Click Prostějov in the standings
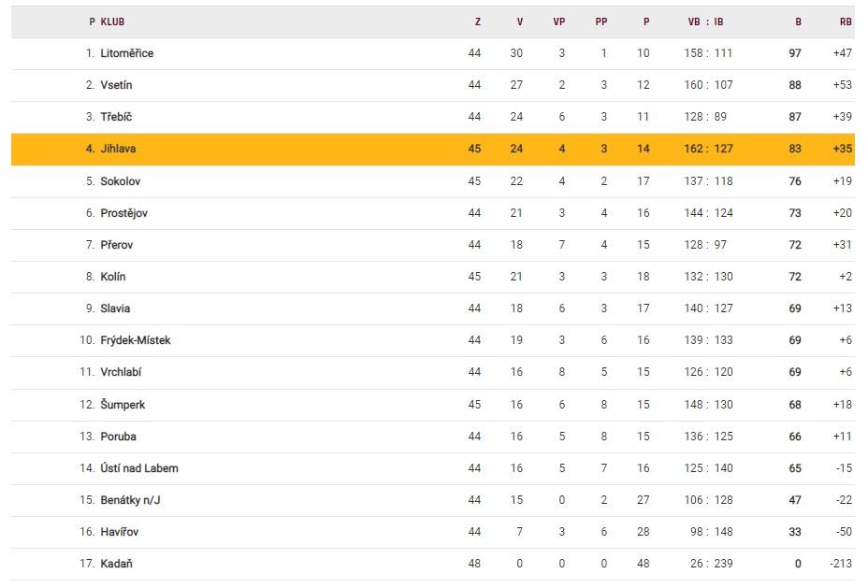The width and height of the screenshot is (868, 588). (x=124, y=213)
